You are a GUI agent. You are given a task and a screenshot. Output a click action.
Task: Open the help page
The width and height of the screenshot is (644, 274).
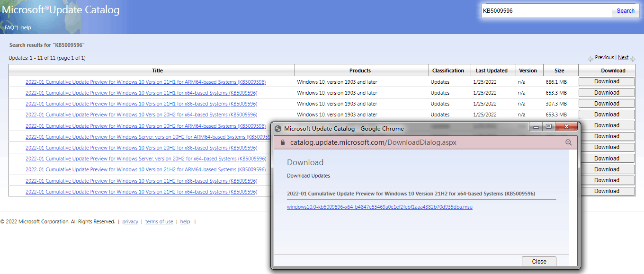(x=26, y=27)
